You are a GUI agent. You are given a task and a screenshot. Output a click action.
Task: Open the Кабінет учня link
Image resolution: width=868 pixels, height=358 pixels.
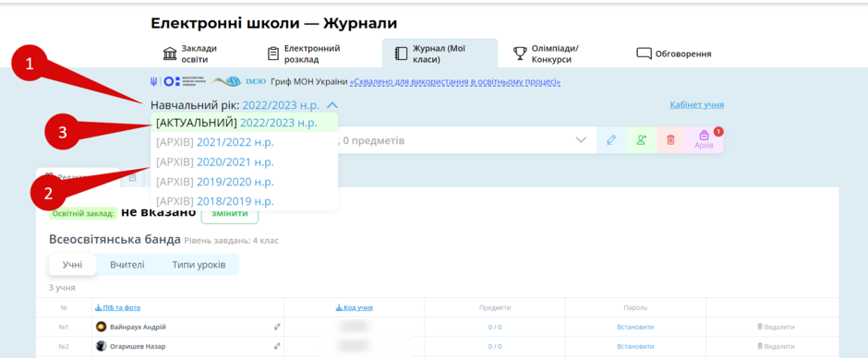pyautogui.click(x=696, y=104)
